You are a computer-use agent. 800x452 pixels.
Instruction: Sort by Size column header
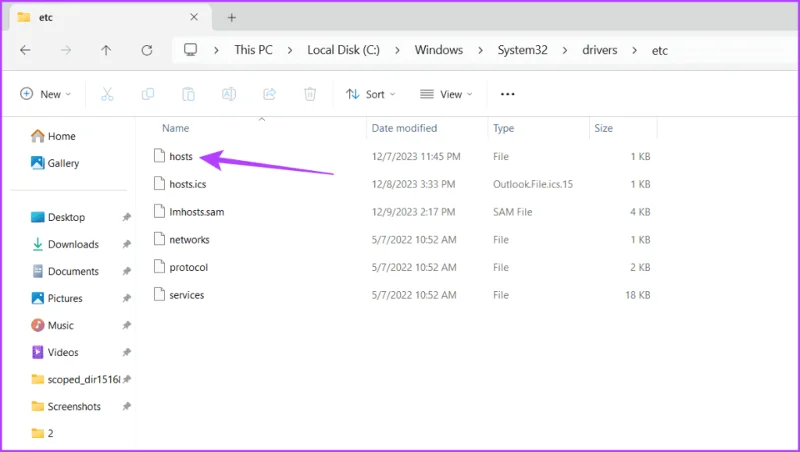point(604,128)
